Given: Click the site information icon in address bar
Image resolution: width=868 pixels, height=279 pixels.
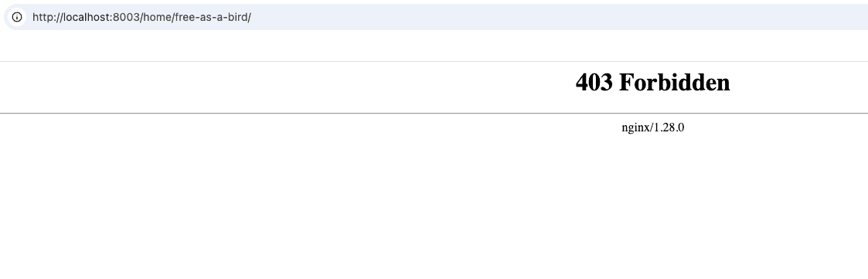Looking at the screenshot, I should click(17, 17).
